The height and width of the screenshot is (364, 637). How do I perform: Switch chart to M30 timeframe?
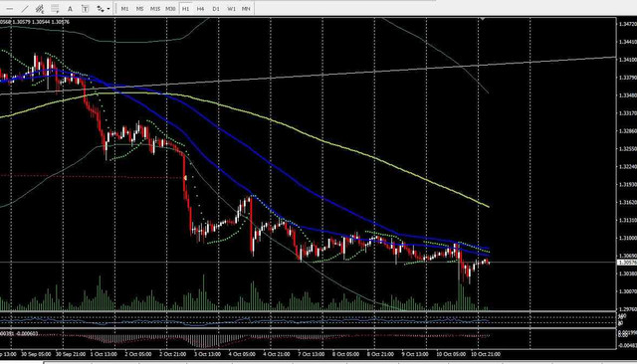tap(170, 9)
